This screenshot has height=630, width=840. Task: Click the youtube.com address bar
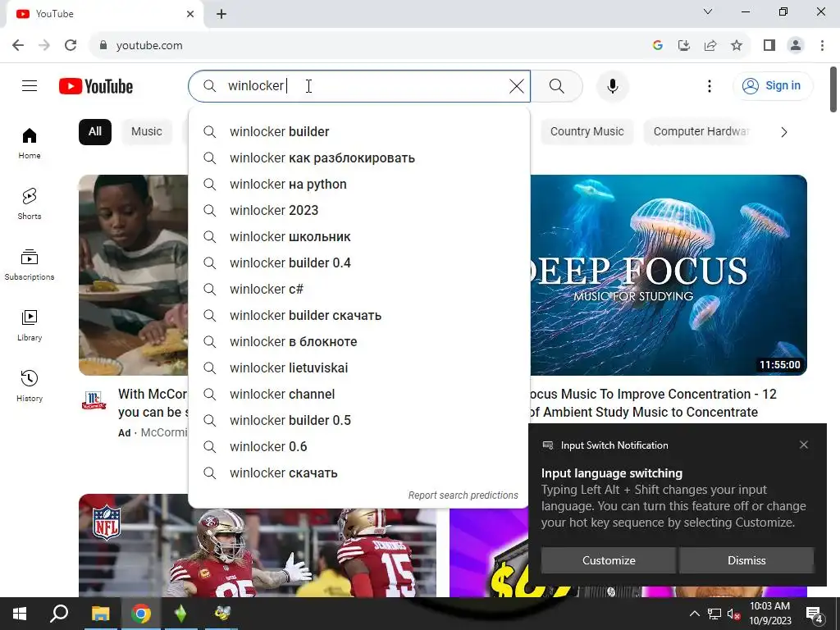[370, 46]
